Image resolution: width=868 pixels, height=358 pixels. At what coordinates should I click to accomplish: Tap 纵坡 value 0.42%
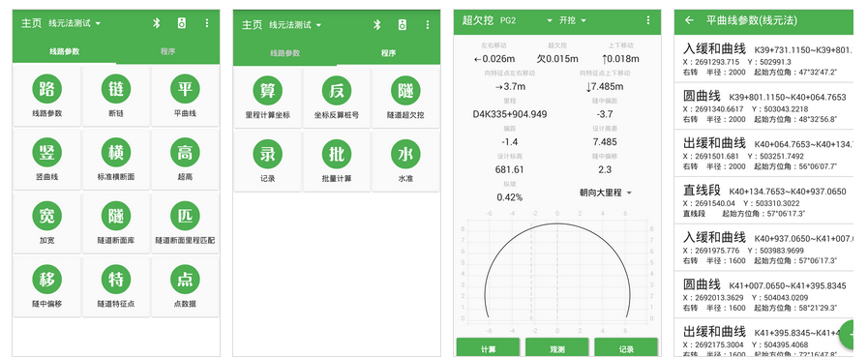pos(509,197)
